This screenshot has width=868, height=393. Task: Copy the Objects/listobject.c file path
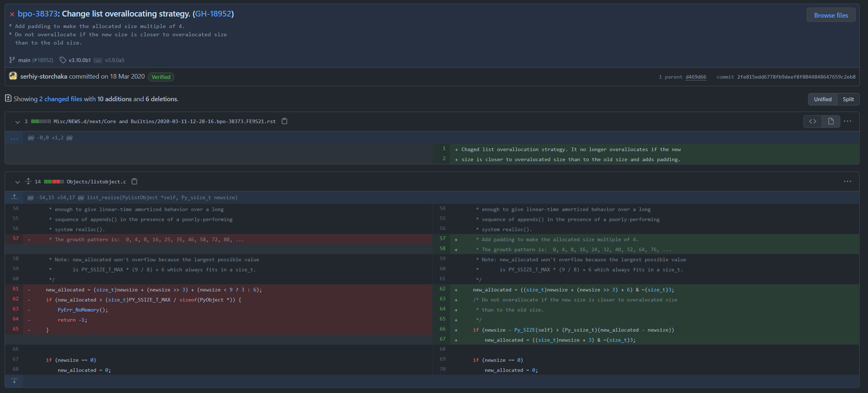pyautogui.click(x=134, y=182)
